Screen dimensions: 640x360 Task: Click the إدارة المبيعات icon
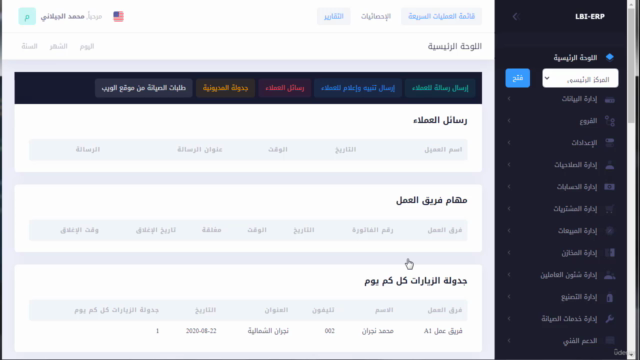[x=609, y=231]
